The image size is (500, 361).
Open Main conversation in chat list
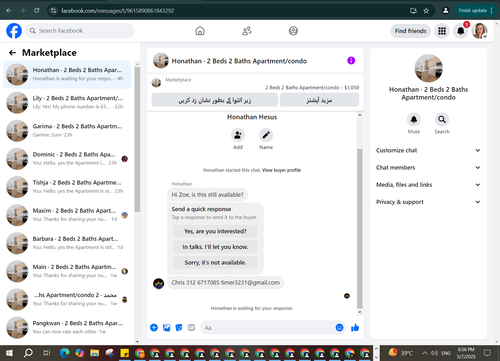click(x=67, y=271)
